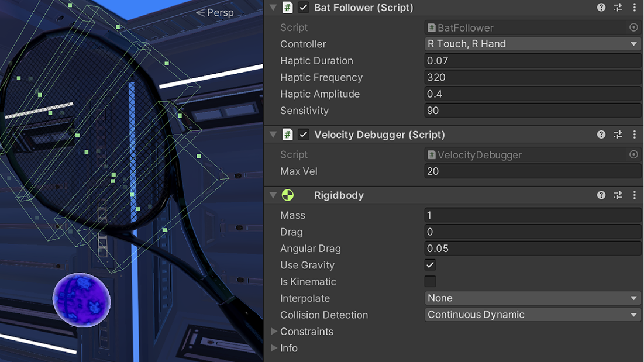Click the BatFollower script object picker
644x362 pixels.
pyautogui.click(x=633, y=27)
